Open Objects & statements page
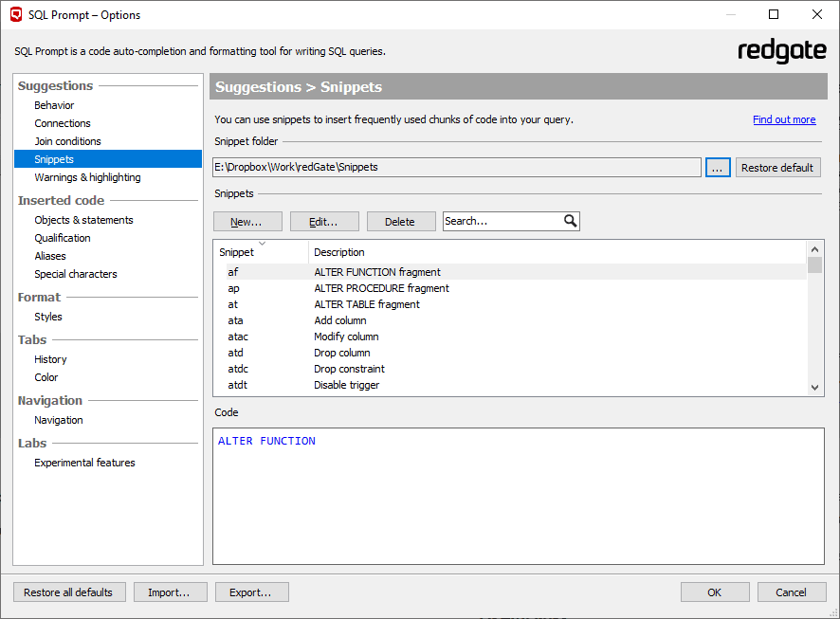This screenshot has width=840, height=619. point(83,220)
